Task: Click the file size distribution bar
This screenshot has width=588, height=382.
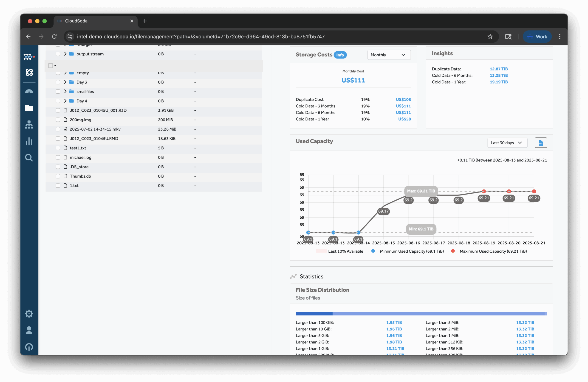Action: (421, 314)
